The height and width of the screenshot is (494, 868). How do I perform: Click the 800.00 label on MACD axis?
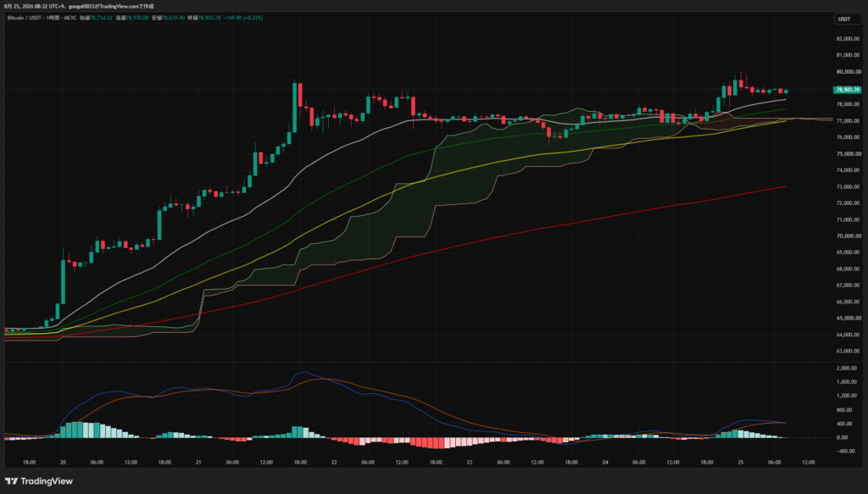(845, 410)
